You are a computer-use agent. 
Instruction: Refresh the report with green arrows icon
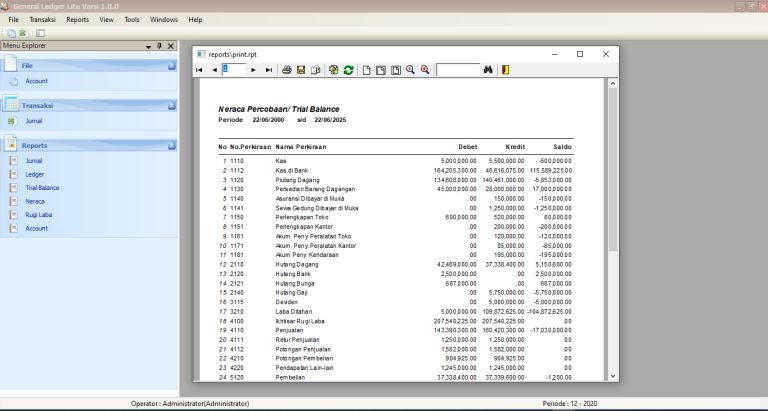point(348,70)
